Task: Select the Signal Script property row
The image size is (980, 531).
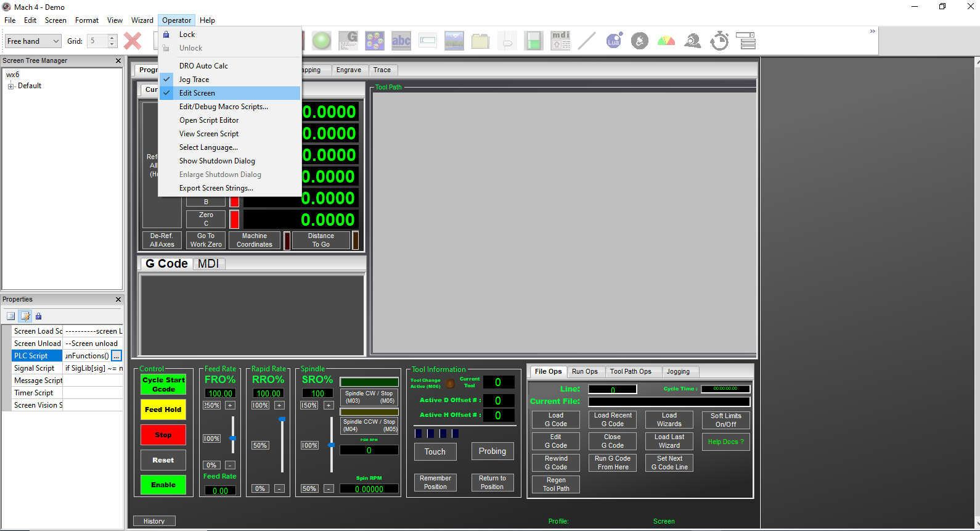Action: [x=68, y=368]
